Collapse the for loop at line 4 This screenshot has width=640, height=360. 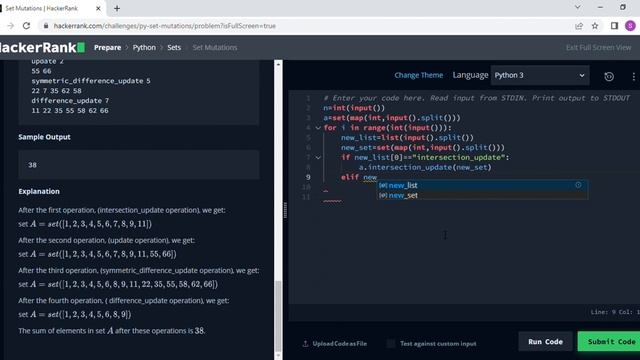[x=318, y=128]
